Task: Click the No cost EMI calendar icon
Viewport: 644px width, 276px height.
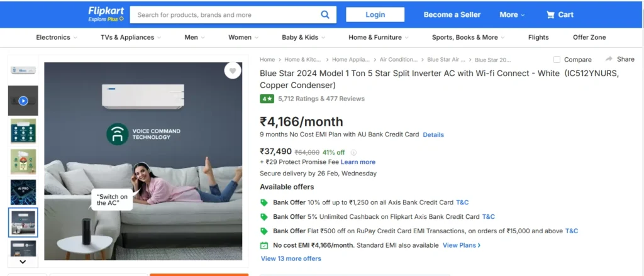Action: coord(264,245)
